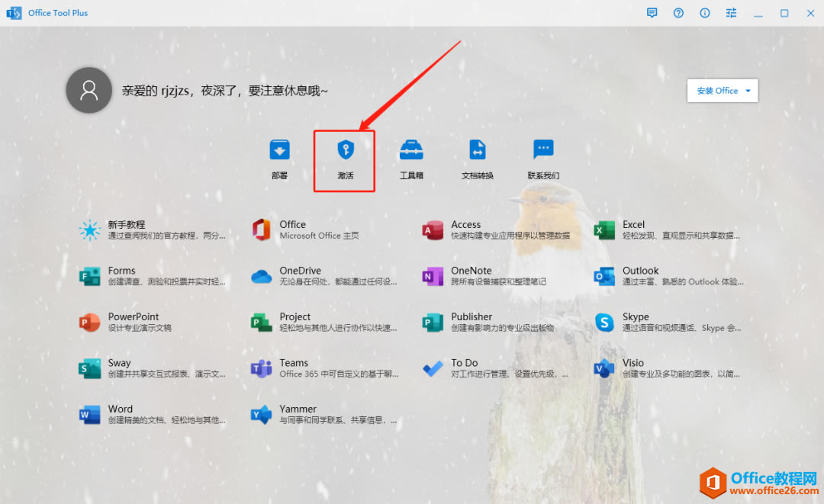Viewport: 824px width, 504px height.
Task: Launch the Teams icon
Action: [261, 368]
